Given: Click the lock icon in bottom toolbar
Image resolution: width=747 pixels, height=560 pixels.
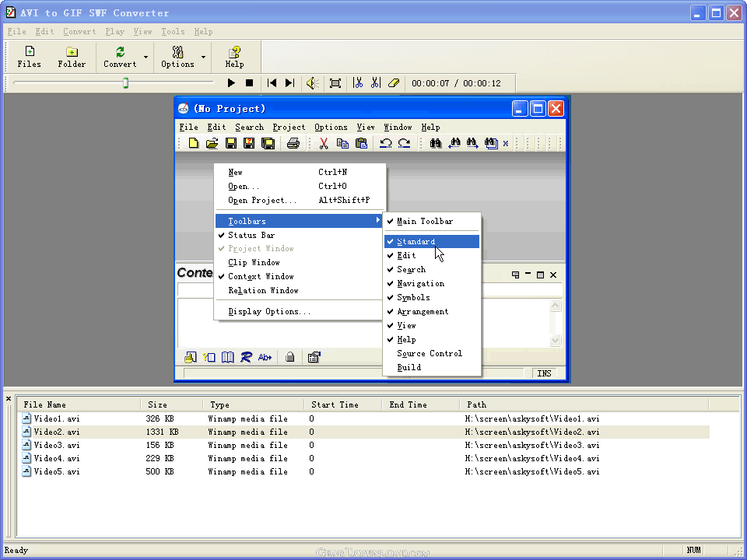Looking at the screenshot, I should 289,357.
